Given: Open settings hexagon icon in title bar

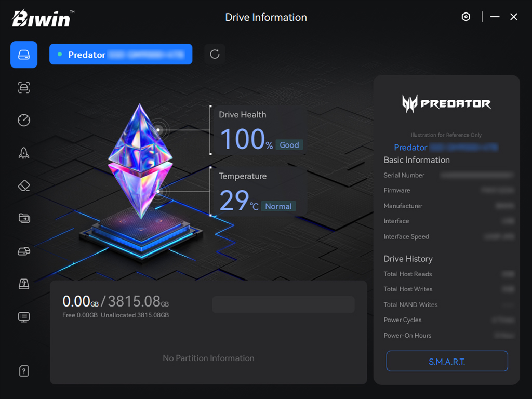Looking at the screenshot, I should [x=466, y=17].
